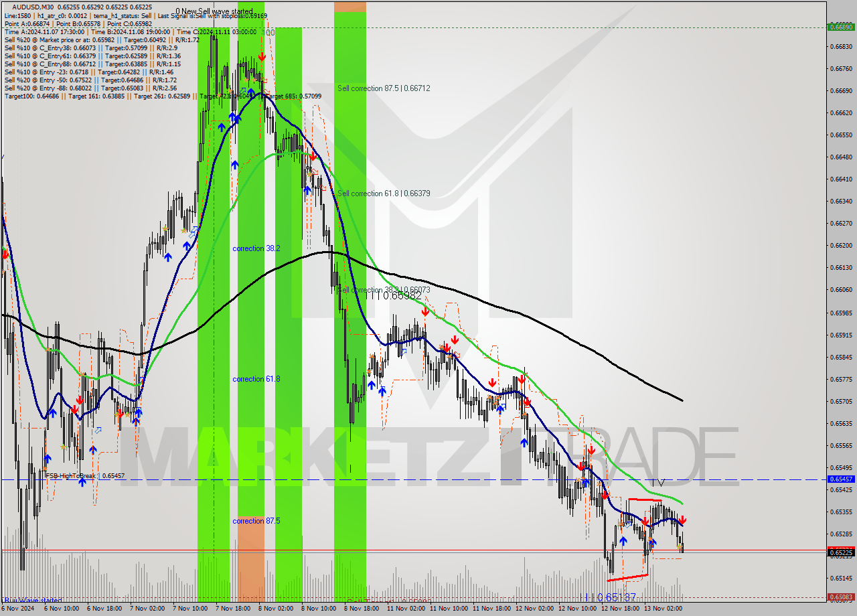The image size is (857, 616).
Task: Select the 0.65635 price axis label
Action: (841, 423)
